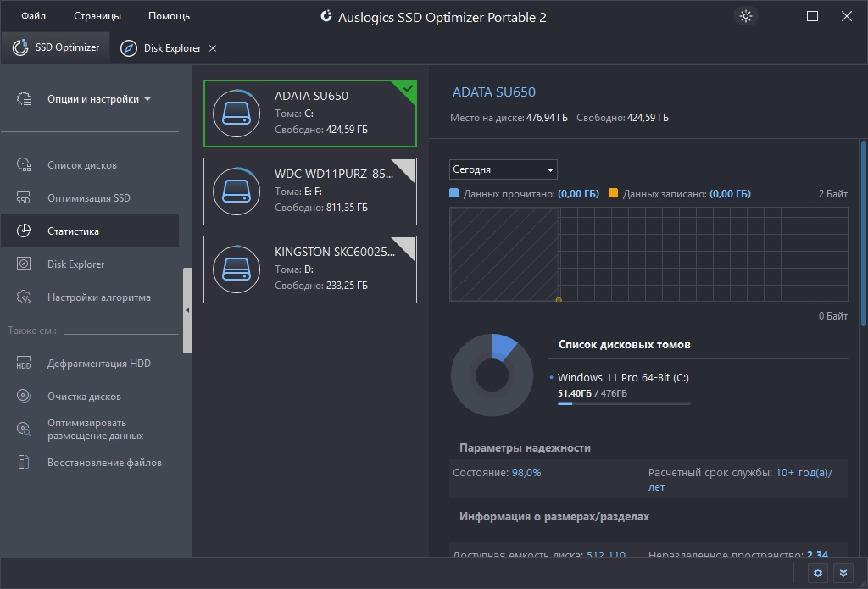Click the double chevron expand icon

[x=843, y=573]
